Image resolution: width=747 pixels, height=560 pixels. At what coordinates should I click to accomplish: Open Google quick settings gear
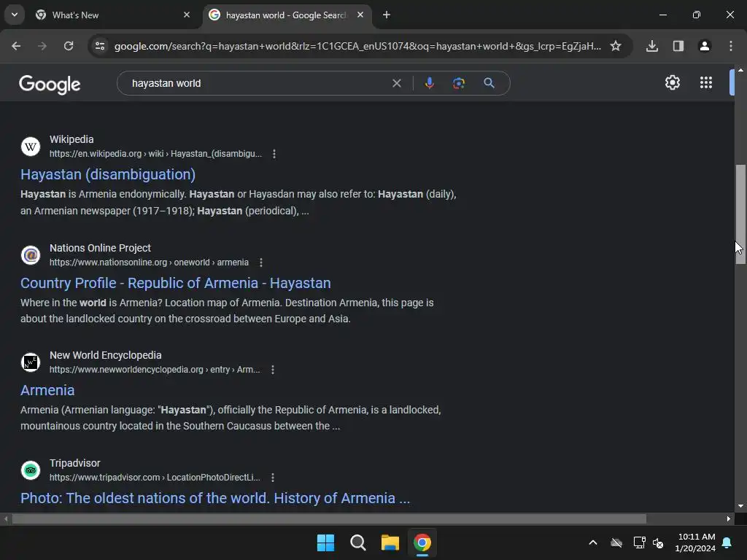(672, 83)
